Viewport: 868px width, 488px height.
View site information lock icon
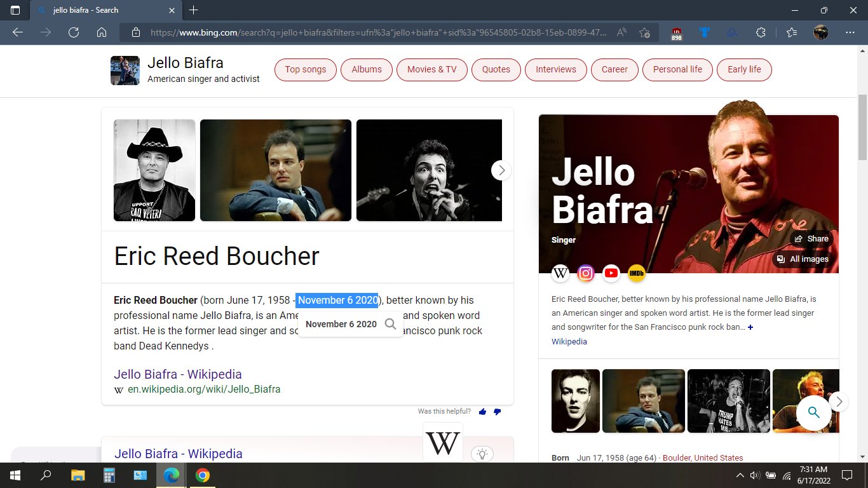pos(135,32)
